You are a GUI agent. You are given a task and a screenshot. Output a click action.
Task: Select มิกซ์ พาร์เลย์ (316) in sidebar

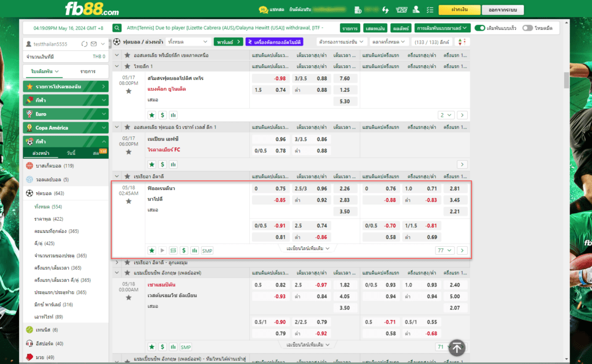[x=53, y=304]
